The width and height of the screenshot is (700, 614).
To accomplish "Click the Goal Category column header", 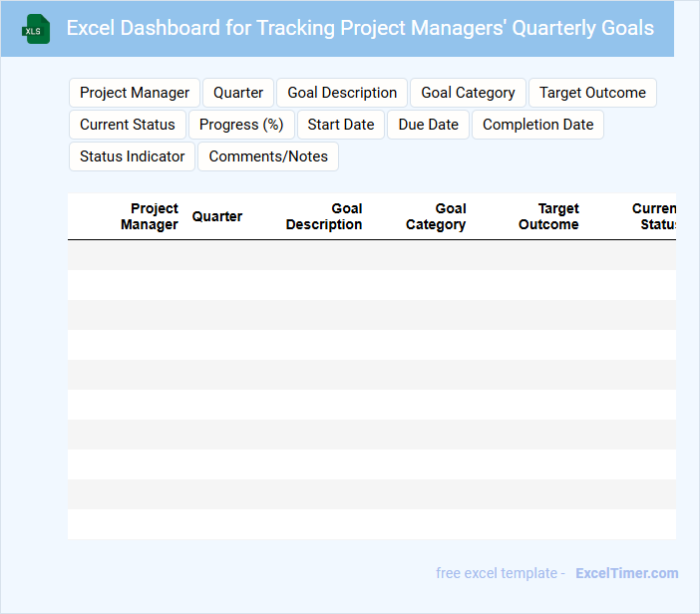I will (x=436, y=216).
